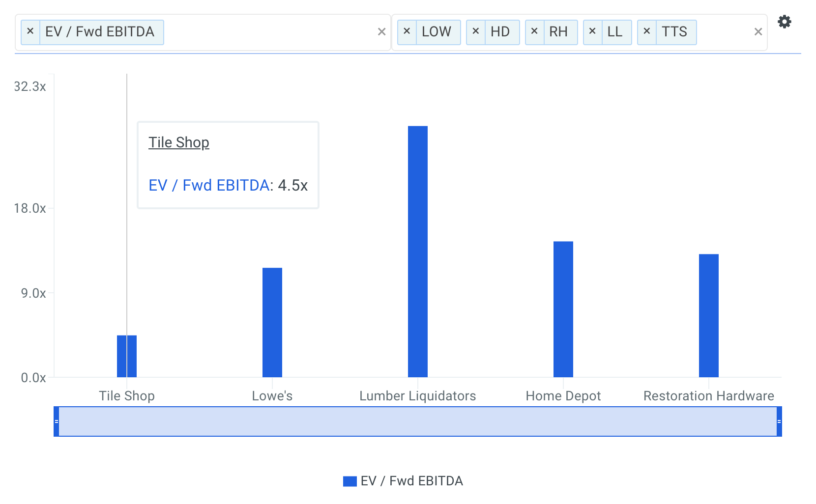Viewport: 816px width, 504px height.
Task: Clear all metrics from the metric field
Action: point(381,32)
